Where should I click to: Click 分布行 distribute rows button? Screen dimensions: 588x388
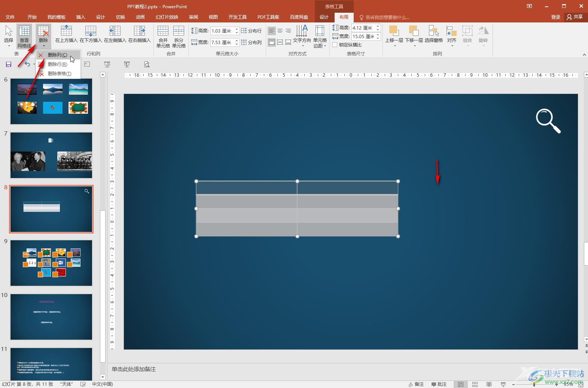click(252, 31)
